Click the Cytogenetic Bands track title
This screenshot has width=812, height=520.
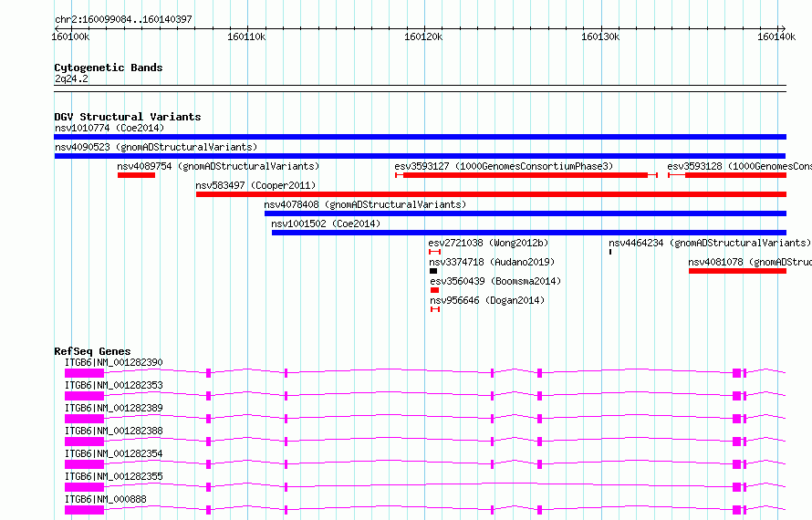click(109, 68)
